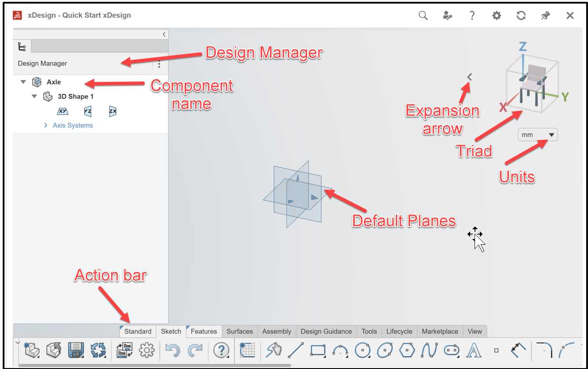Open the mm units dropdown

[x=538, y=134]
